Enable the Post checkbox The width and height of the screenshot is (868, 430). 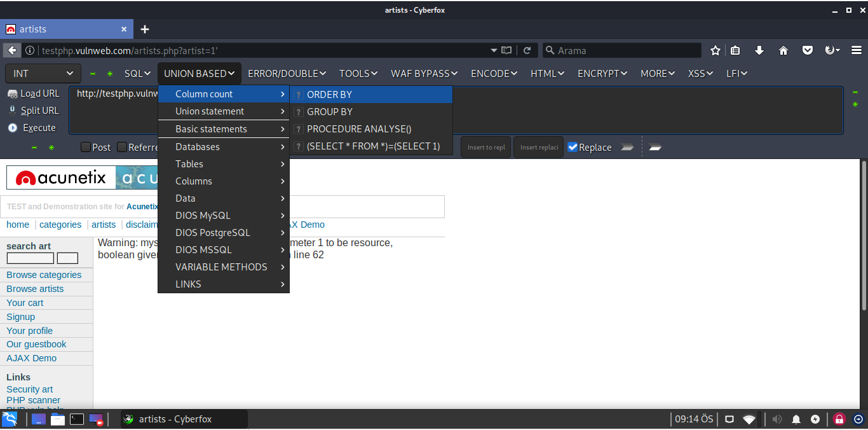86,148
